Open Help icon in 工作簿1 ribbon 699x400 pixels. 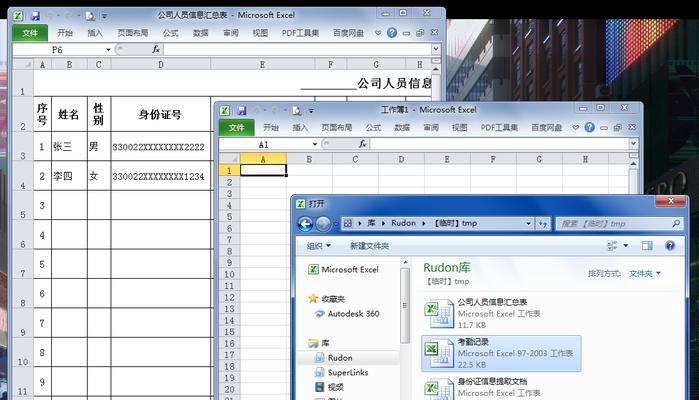click(589, 128)
